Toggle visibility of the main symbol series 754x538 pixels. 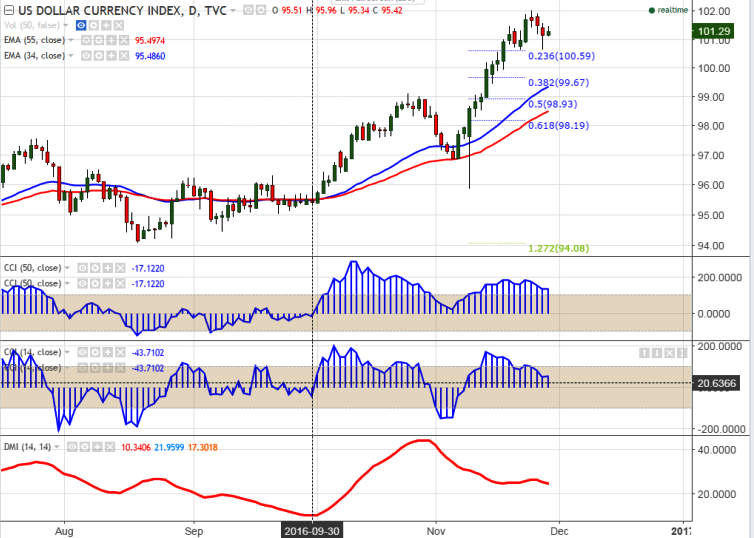pyautogui.click(x=248, y=10)
